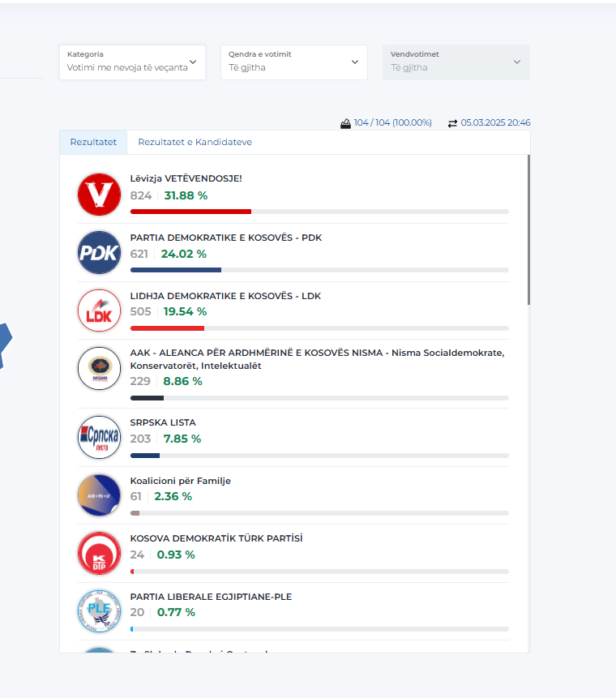Switch to the Rezultatet tab
This screenshot has width=616, height=698.
93,142
